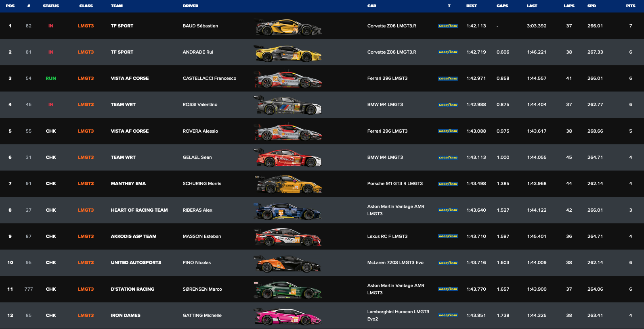Click the Goodyear tyre logo in car 27 row
The height and width of the screenshot is (329, 644).
point(448,210)
